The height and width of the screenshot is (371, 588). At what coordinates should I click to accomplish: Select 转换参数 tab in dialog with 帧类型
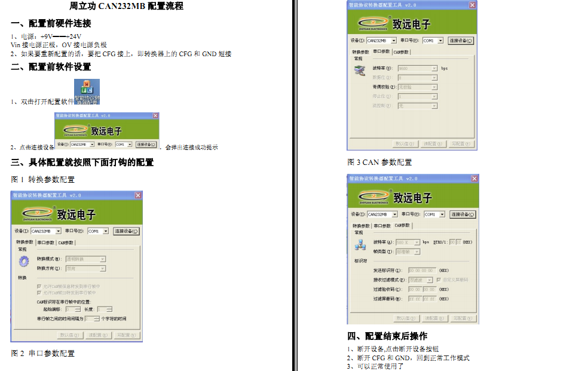361,226
